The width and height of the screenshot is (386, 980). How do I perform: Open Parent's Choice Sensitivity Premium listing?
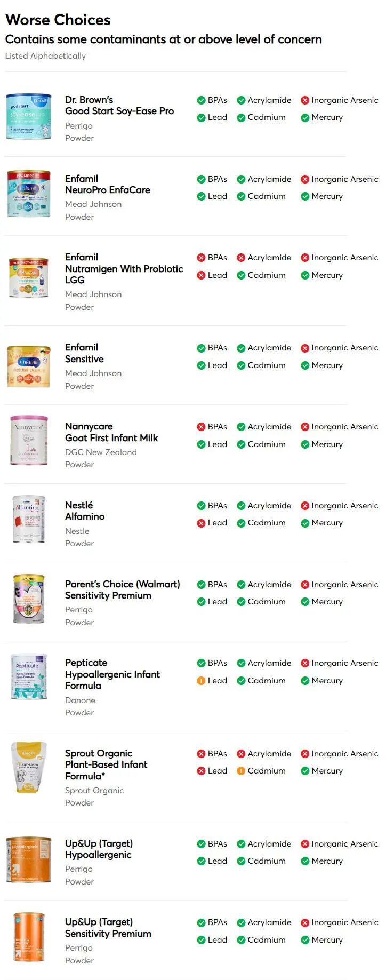pos(122,590)
